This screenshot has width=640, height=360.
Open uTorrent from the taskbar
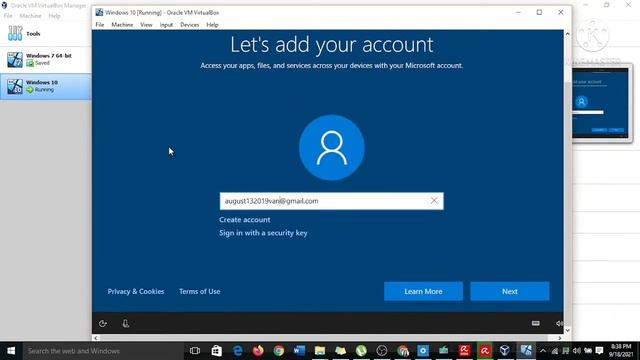(361, 351)
